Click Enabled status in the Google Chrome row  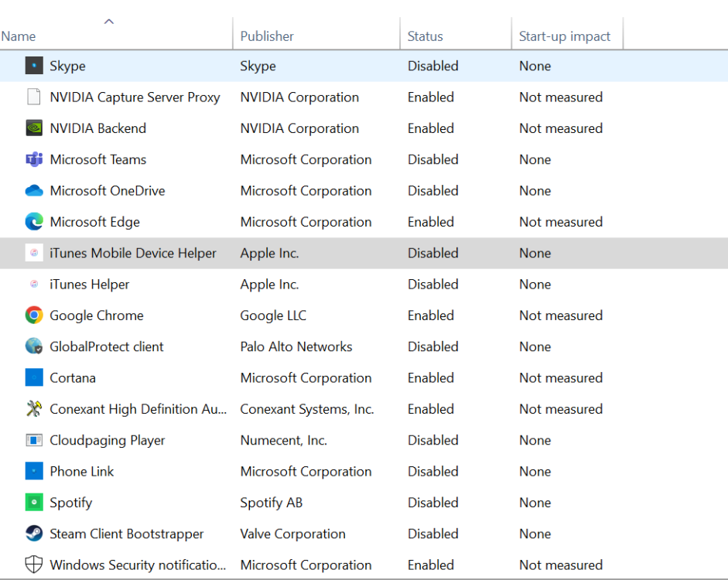(x=430, y=316)
